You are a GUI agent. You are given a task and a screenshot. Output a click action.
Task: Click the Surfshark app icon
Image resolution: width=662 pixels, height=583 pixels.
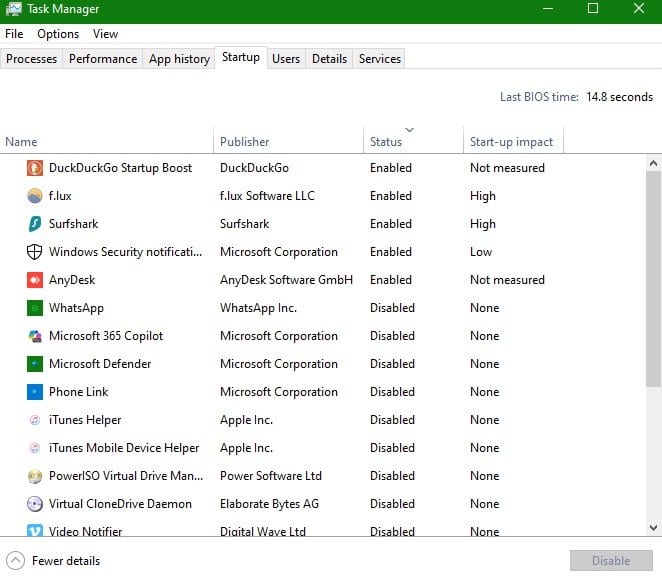pyautogui.click(x=35, y=224)
